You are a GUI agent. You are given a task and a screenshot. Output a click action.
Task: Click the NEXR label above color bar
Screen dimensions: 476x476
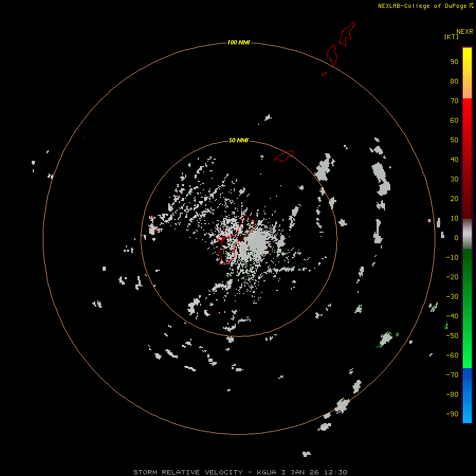[x=464, y=32]
